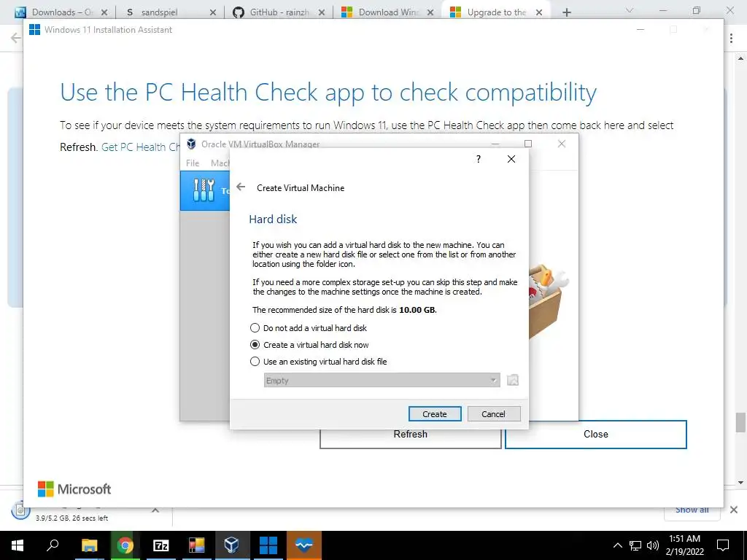Close the GitHub tab

322,12
